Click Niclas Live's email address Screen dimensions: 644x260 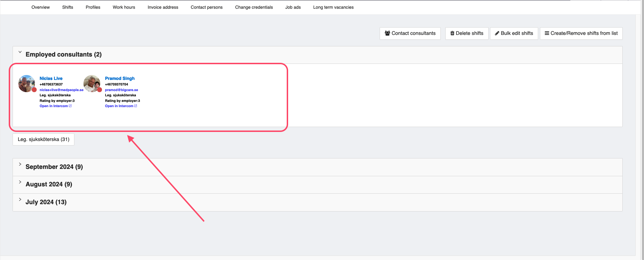(x=61, y=90)
